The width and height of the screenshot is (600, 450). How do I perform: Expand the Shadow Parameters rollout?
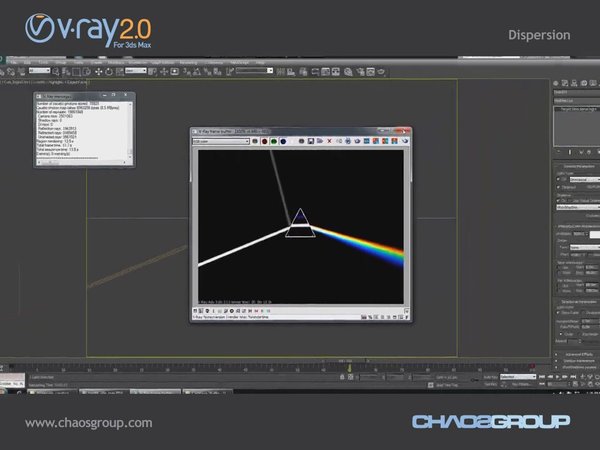point(577,360)
